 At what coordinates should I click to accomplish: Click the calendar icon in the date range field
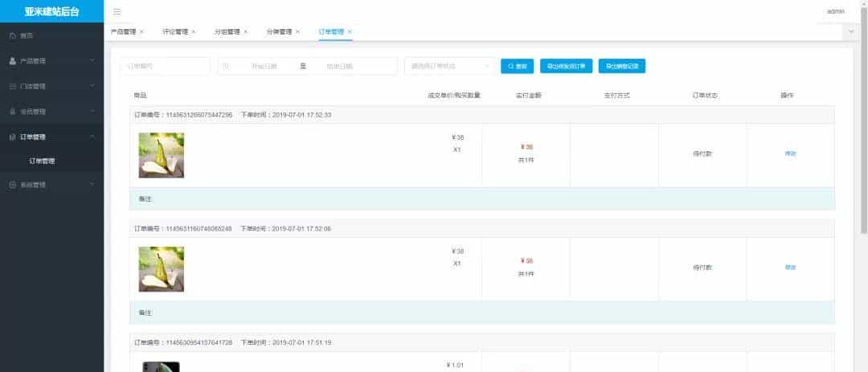tap(225, 67)
